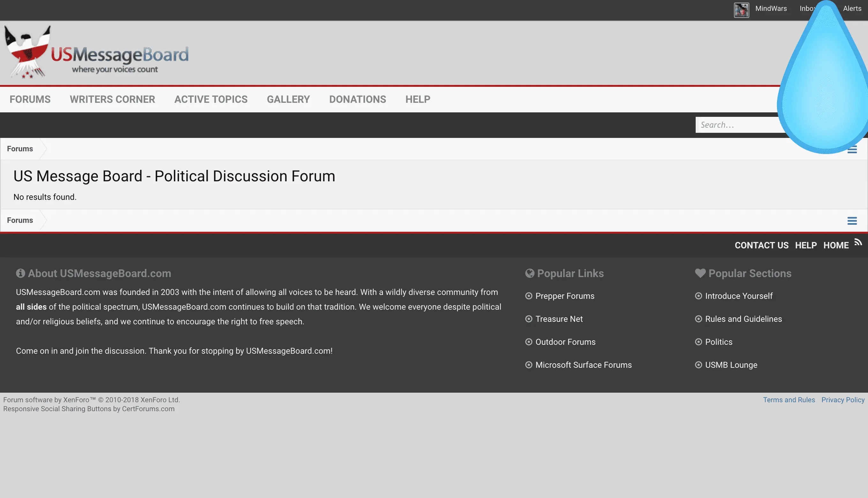Viewport: 868px width, 498px height.
Task: Open the Privacy Policy link
Action: pyautogui.click(x=843, y=400)
